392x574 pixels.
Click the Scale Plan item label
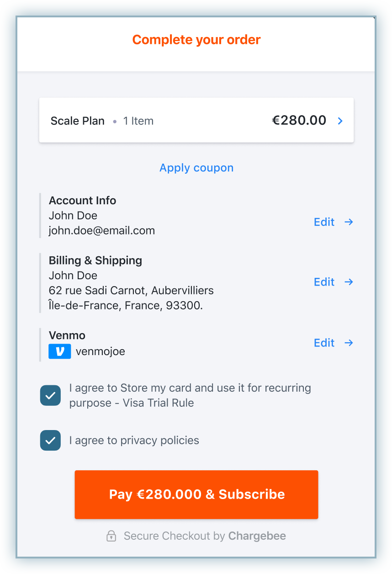click(x=78, y=121)
